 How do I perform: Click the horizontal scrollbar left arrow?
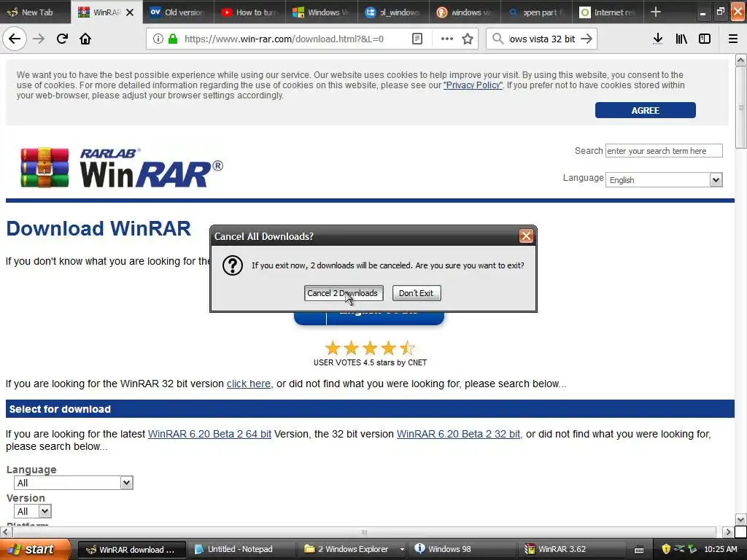(6, 532)
